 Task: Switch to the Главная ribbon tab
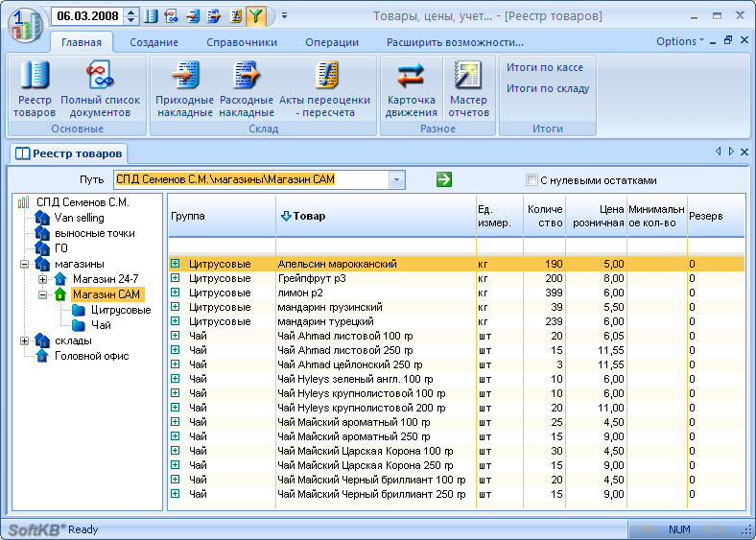pos(81,42)
